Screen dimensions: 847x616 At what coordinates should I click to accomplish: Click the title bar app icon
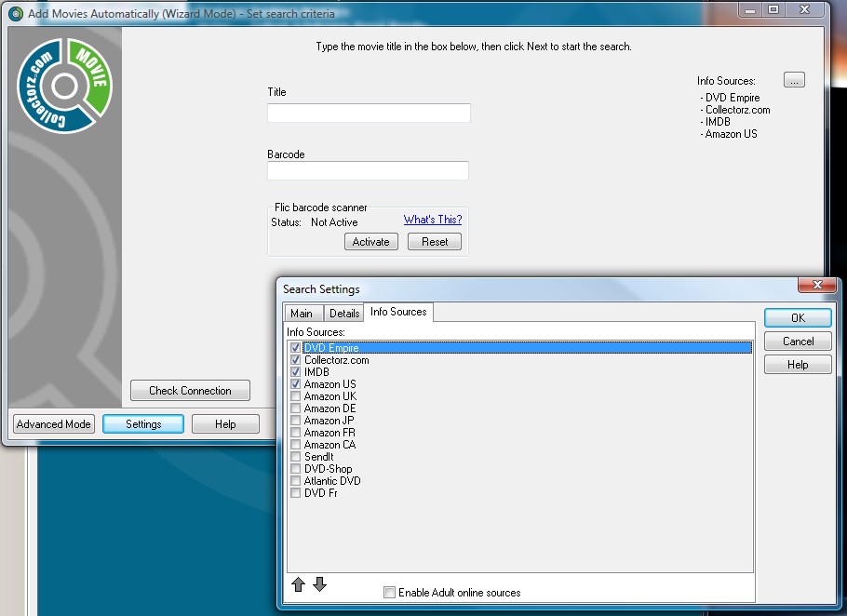point(16,14)
